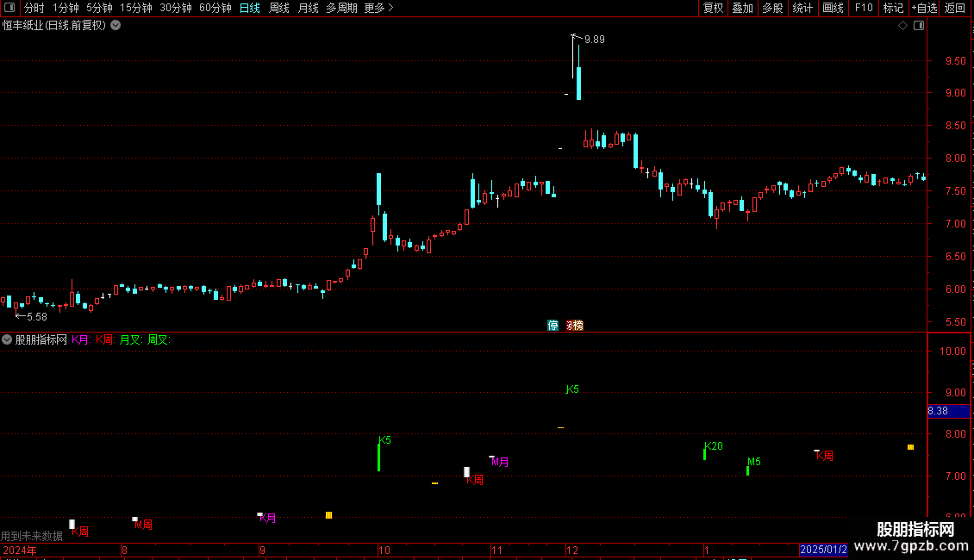
Task: Expand the 股朋指标网 indicator dropdown
Action: (x=7, y=339)
